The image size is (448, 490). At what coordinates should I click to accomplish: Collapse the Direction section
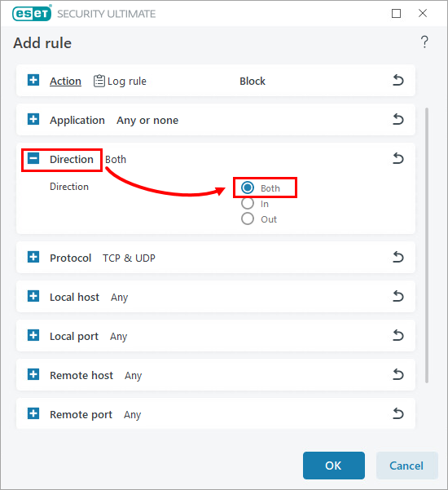(x=33, y=158)
